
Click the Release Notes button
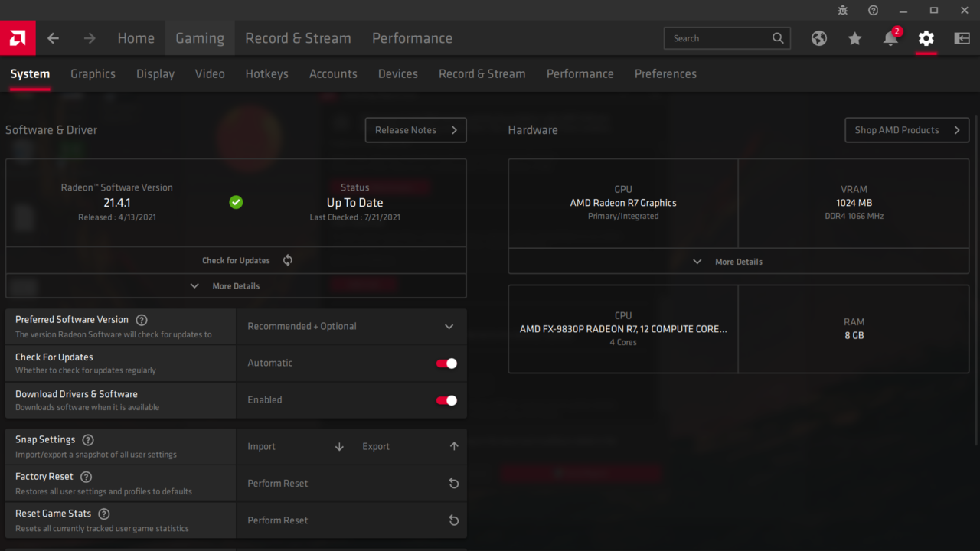416,130
